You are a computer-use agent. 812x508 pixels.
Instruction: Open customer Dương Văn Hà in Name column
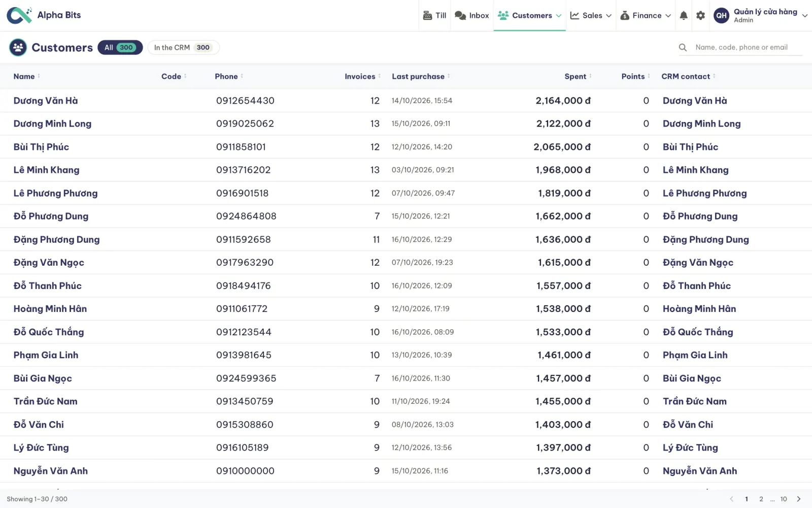pyautogui.click(x=46, y=101)
